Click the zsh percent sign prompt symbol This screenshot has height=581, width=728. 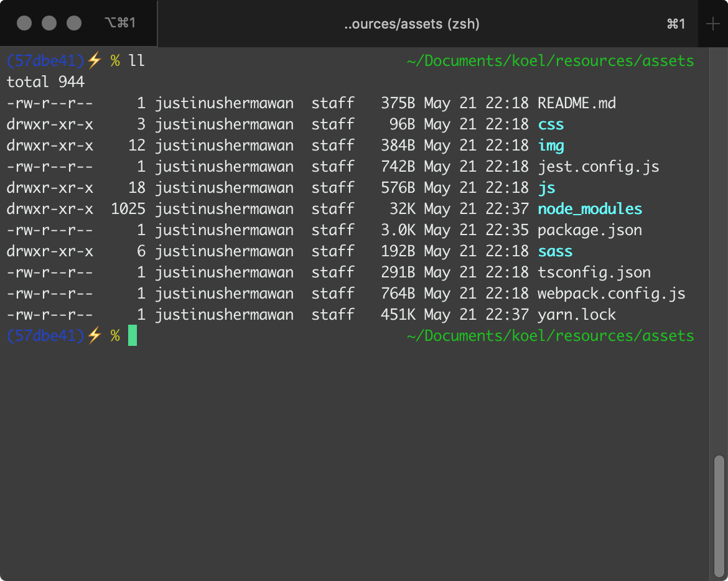(x=114, y=60)
